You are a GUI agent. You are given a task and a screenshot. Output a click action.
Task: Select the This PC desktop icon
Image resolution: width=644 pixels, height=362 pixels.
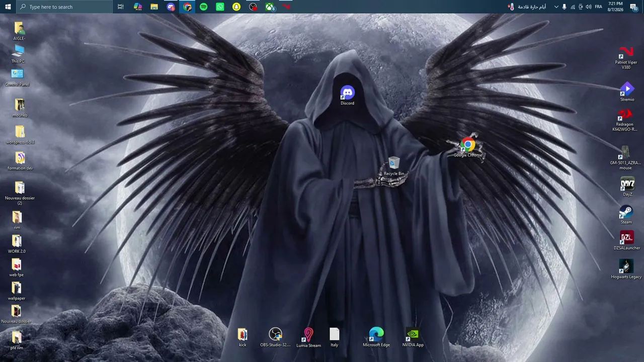click(18, 54)
